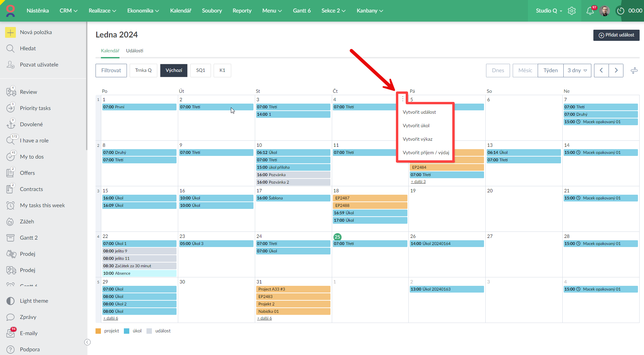This screenshot has width=644, height=355.
Task: Expand the CRM dropdown menu
Action: (69, 11)
